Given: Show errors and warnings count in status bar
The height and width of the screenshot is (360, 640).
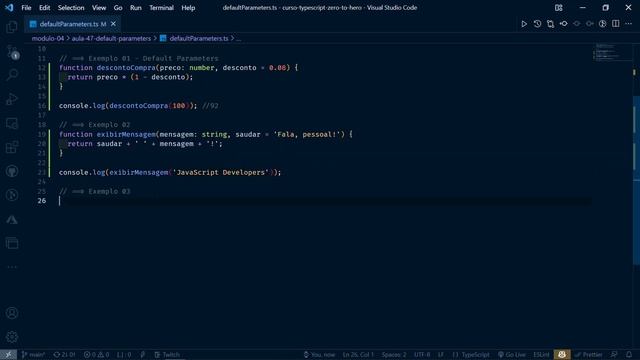Looking at the screenshot, I should (x=96, y=355).
